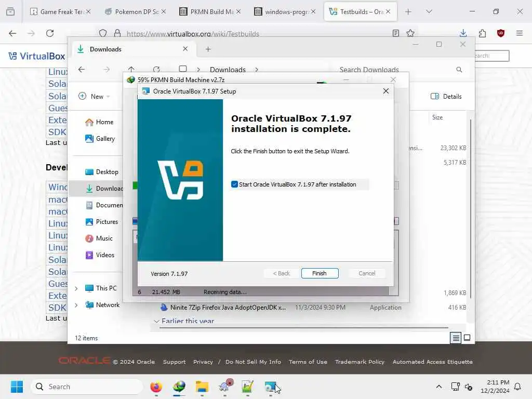532x399 pixels.
Task: Select the Ninite 7Zip Firefox Java file
Action: pyautogui.click(x=228, y=308)
